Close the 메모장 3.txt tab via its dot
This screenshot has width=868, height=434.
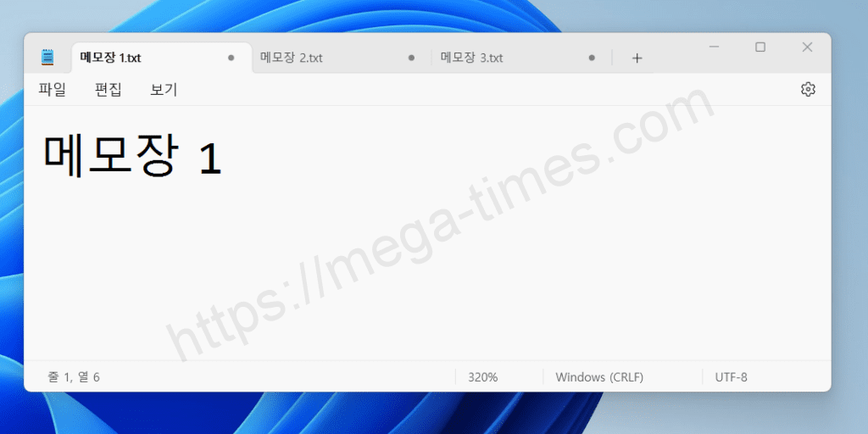point(592,58)
